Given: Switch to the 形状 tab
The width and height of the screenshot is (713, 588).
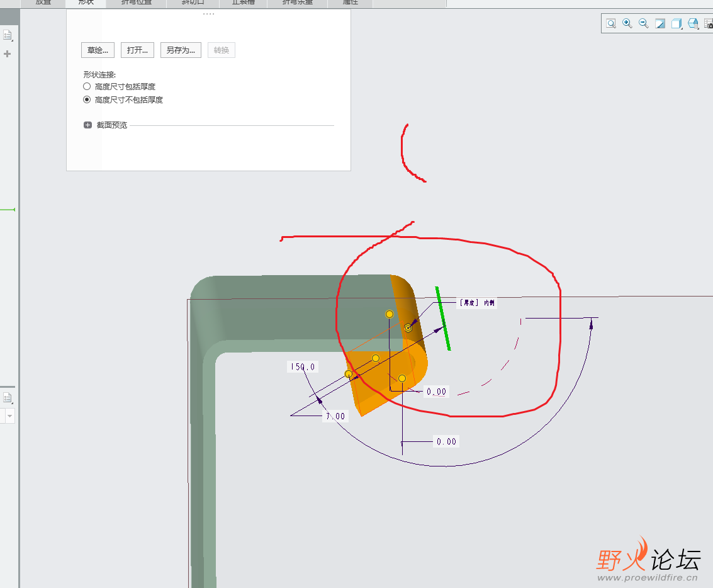Looking at the screenshot, I should tap(86, 3).
